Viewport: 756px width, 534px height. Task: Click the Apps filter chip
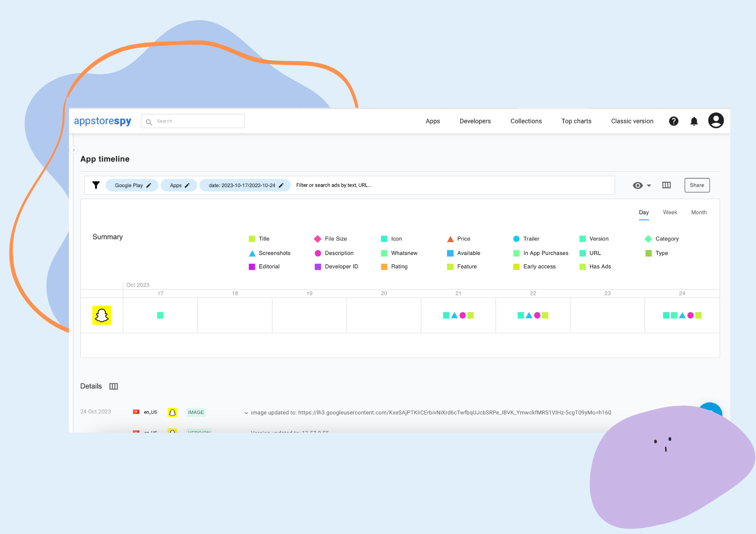(x=179, y=185)
